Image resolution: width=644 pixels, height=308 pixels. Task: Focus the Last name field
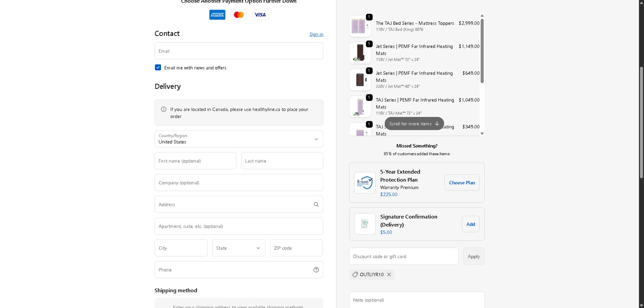pos(282,161)
